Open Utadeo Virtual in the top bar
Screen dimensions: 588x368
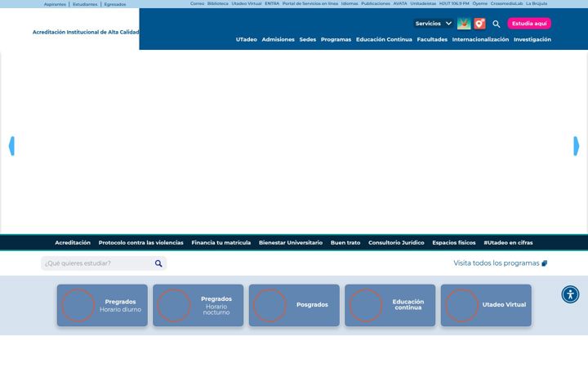[247, 3]
